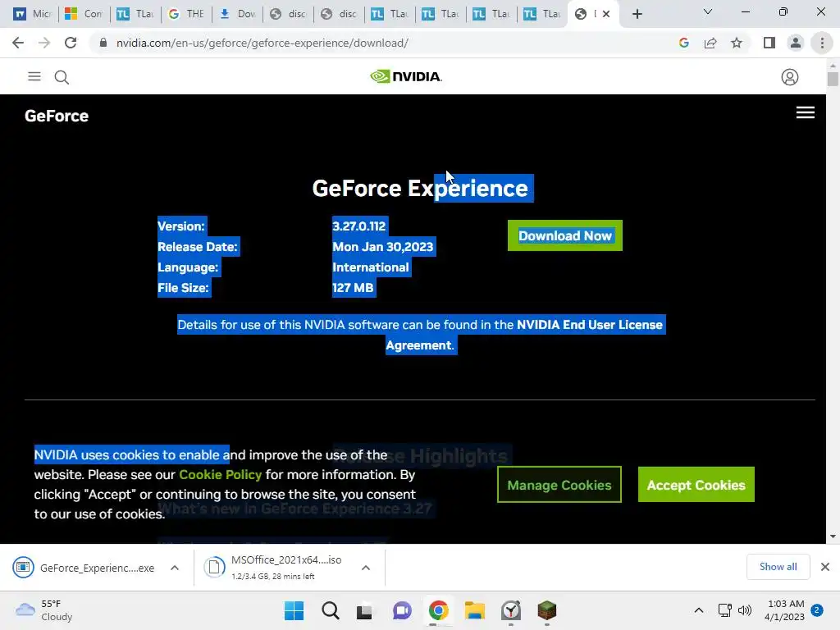Switch to the 'Con' tab with Microsoft logo
840x630 pixels.
point(83,14)
